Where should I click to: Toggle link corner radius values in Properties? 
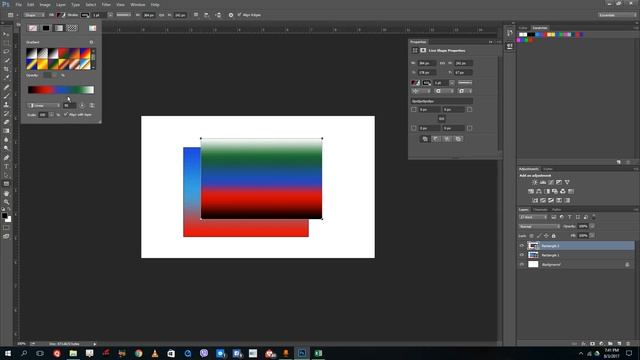(442, 119)
